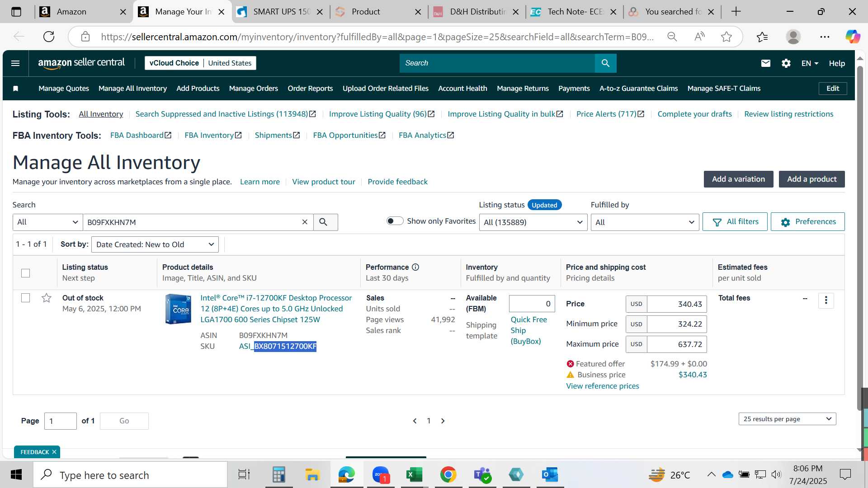Screen dimensions: 868x488
Task: Click the top search magnifier button
Action: point(605,63)
